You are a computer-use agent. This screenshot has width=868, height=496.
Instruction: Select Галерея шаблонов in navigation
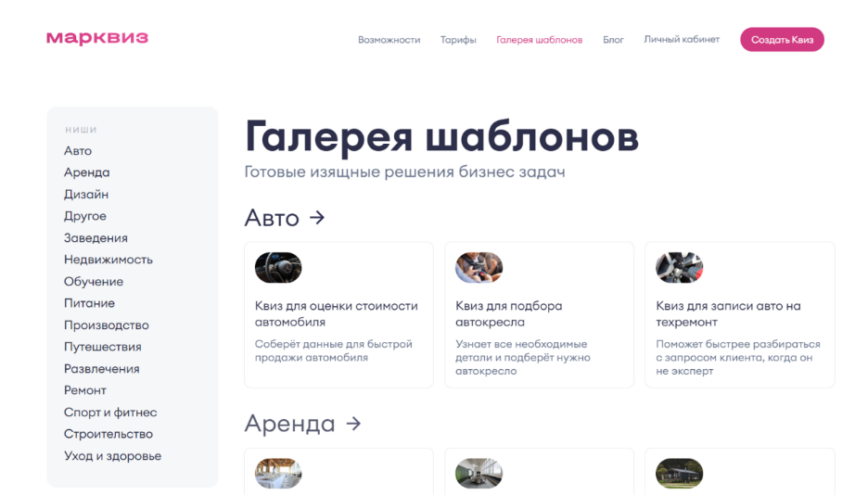[539, 40]
